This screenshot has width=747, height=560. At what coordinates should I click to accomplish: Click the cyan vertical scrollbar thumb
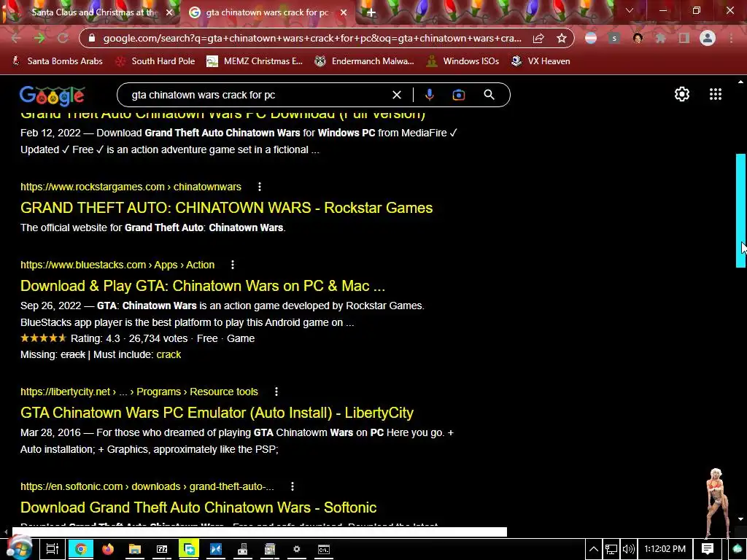pos(741,210)
